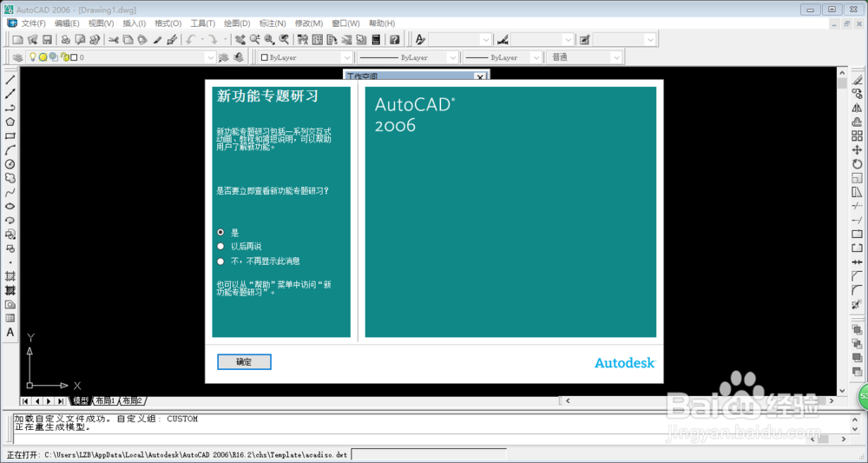Expand the ByLayer linetype dropdown
This screenshot has width=868, height=463.
coord(452,57)
